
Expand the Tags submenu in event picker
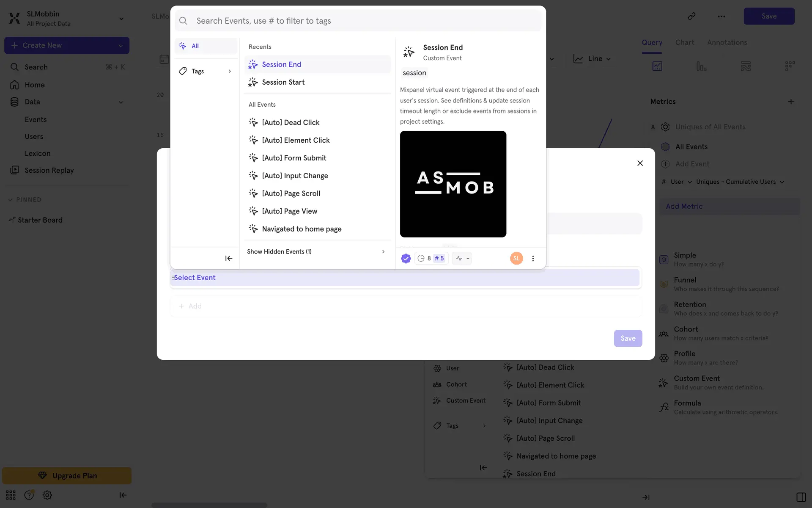(206, 71)
